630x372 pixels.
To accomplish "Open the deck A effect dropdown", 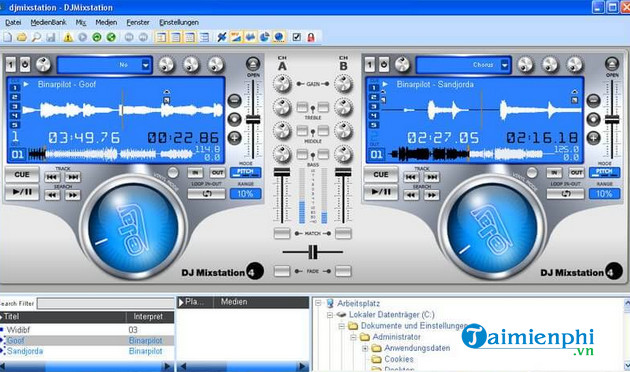I will click(x=145, y=65).
